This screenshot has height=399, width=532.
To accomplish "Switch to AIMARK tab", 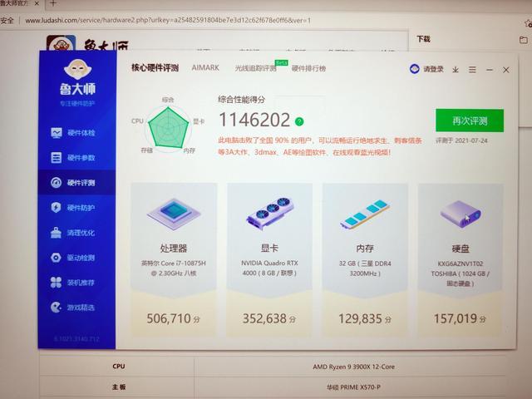I will [205, 68].
